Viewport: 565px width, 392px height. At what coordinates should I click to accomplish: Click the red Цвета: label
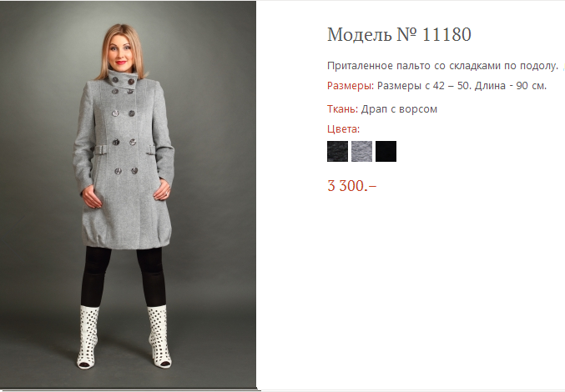(343, 129)
